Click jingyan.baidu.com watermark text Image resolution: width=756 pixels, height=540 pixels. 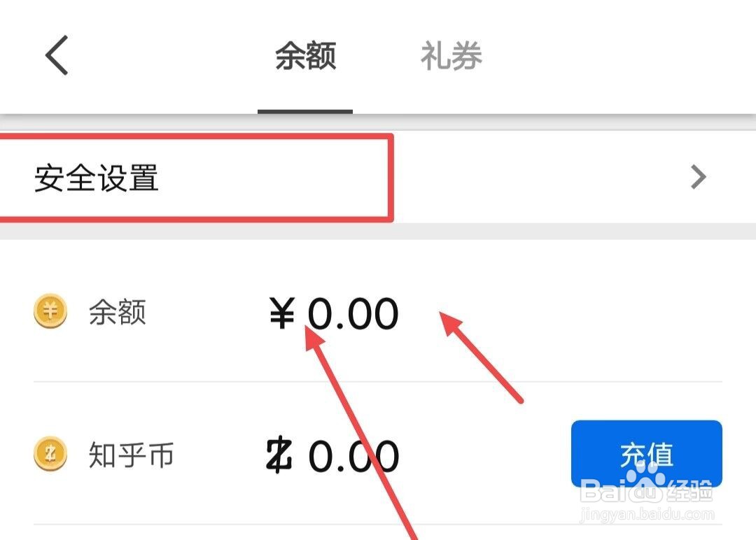647,515
